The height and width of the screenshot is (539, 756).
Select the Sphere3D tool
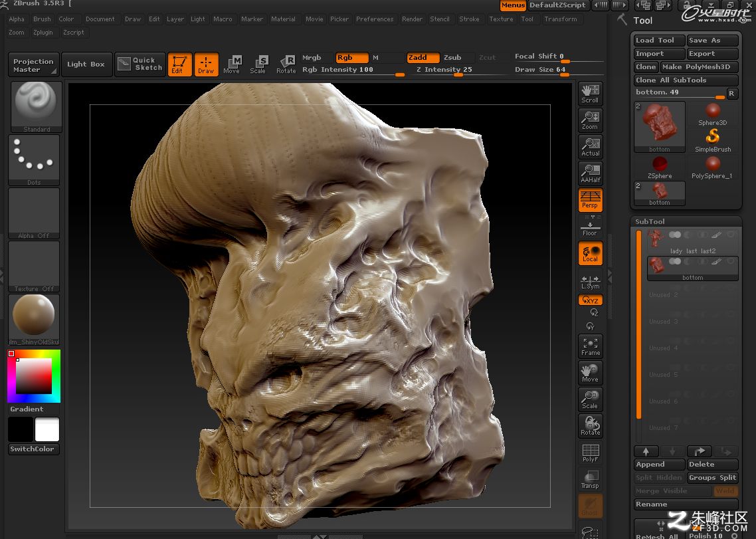pos(712,114)
